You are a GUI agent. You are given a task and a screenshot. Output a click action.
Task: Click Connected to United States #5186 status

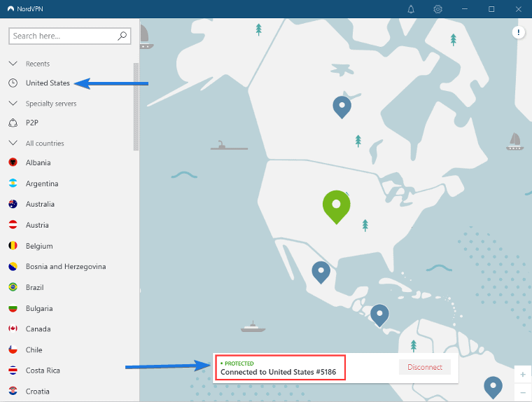[x=278, y=372]
